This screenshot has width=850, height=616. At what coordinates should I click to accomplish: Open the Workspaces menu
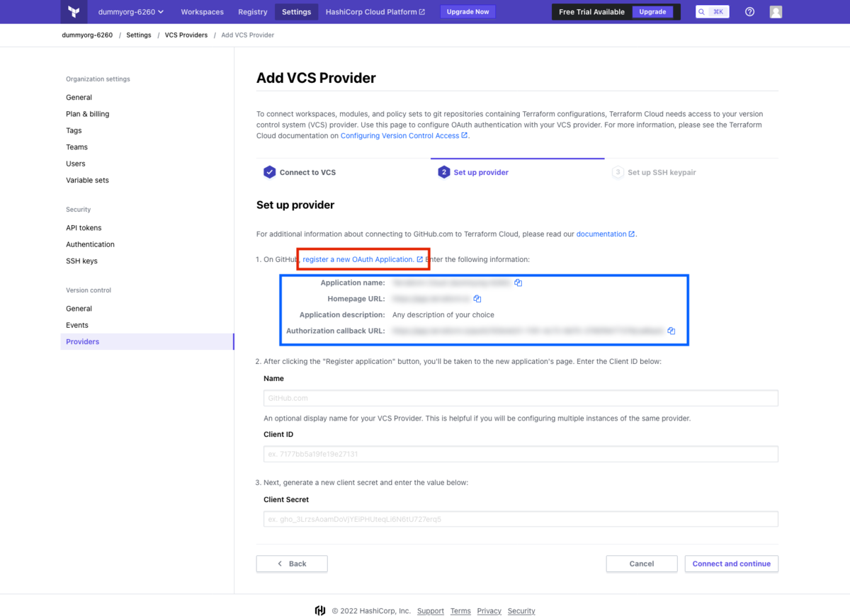(x=202, y=12)
